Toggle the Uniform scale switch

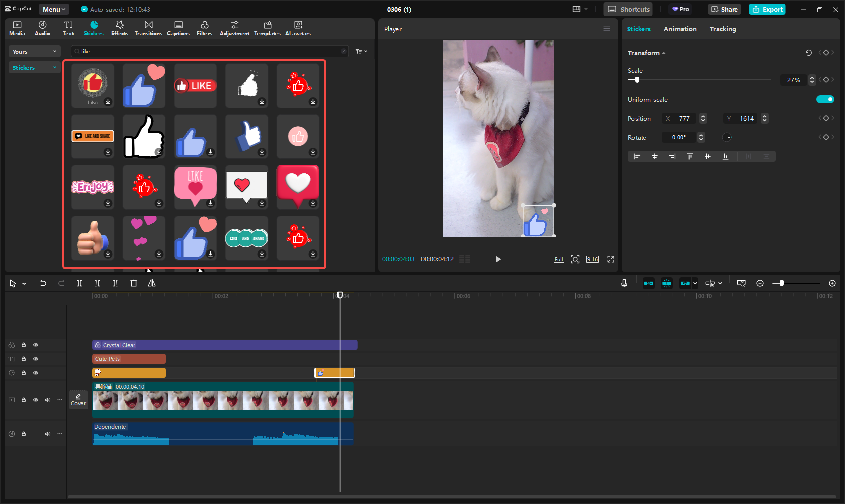click(825, 99)
